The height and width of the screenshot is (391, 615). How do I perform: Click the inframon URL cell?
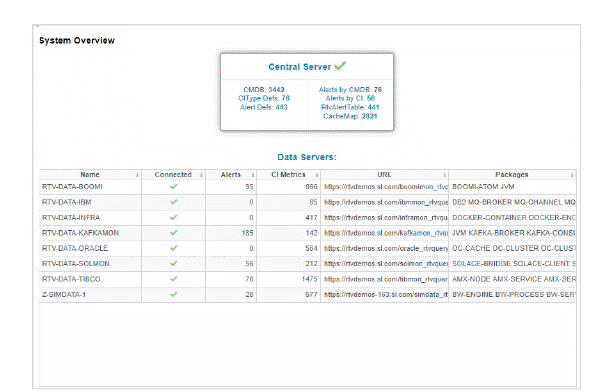click(x=385, y=217)
